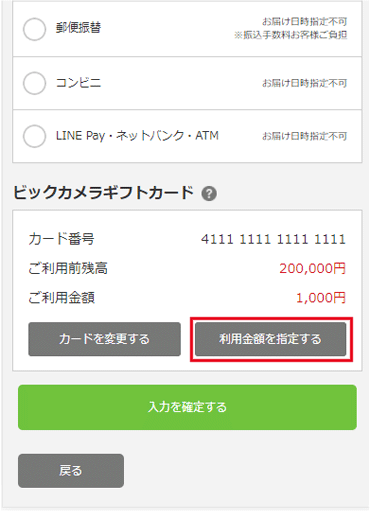
Task: Go back with the 戻る button
Action: tap(71, 471)
